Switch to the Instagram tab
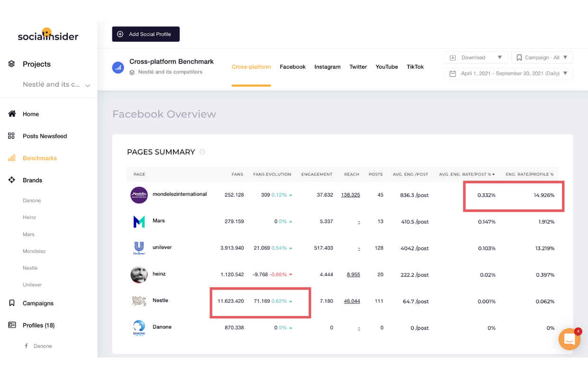Viewport: 588px width, 379px height. [x=327, y=67]
